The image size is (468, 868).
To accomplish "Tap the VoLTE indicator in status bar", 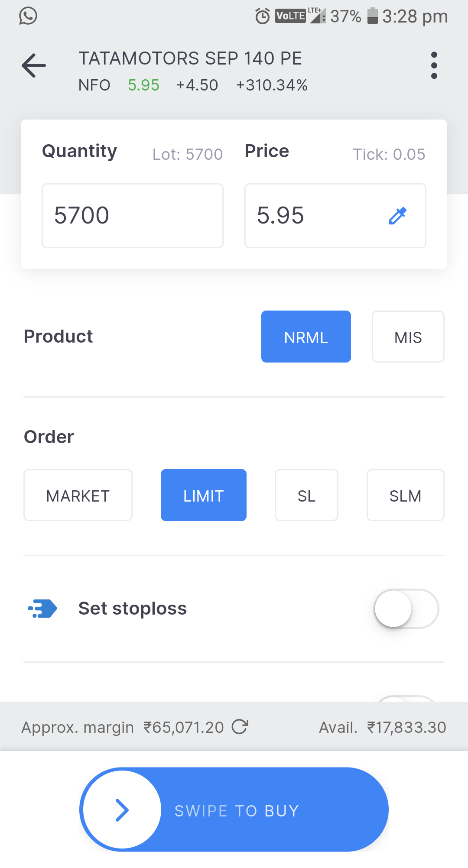I will click(290, 16).
